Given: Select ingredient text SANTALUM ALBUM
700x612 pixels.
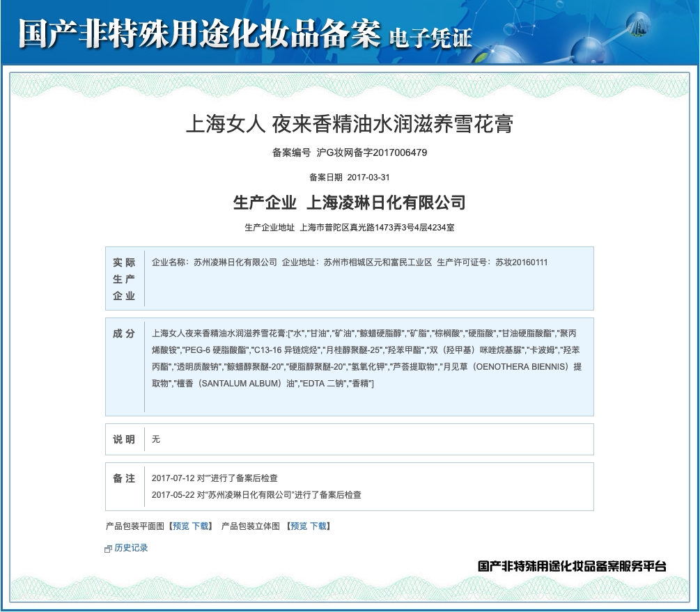Looking at the screenshot, I should 241,384.
